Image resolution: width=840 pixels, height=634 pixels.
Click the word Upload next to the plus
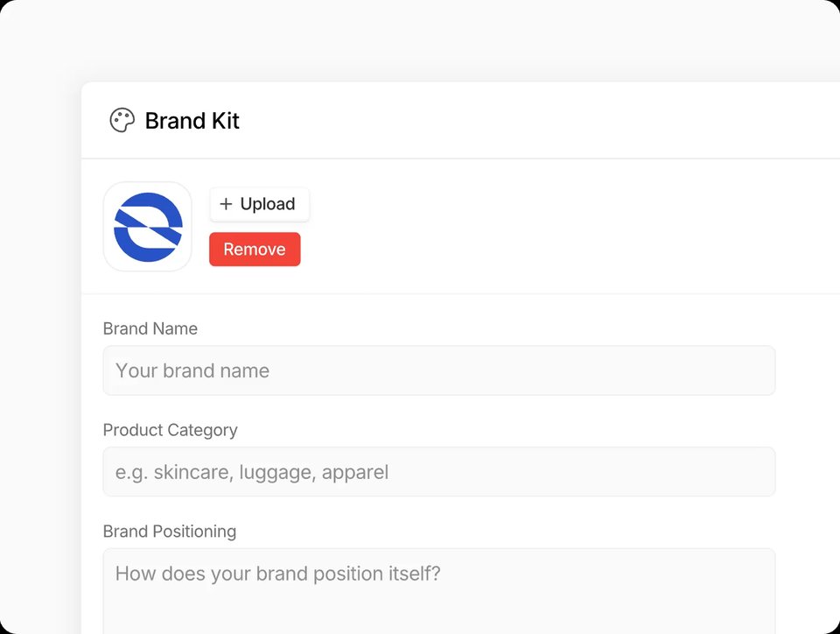tap(267, 204)
